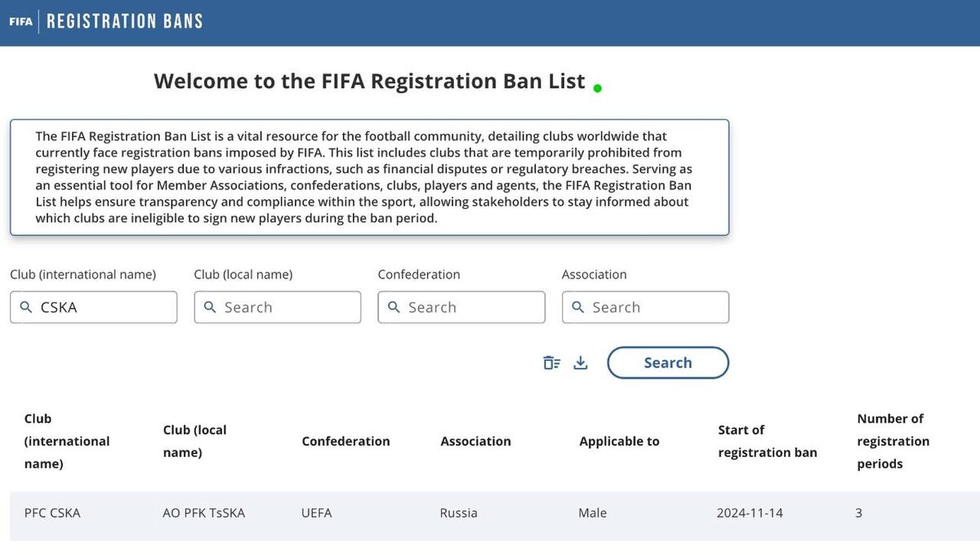Click the clear filters icon

(552, 363)
